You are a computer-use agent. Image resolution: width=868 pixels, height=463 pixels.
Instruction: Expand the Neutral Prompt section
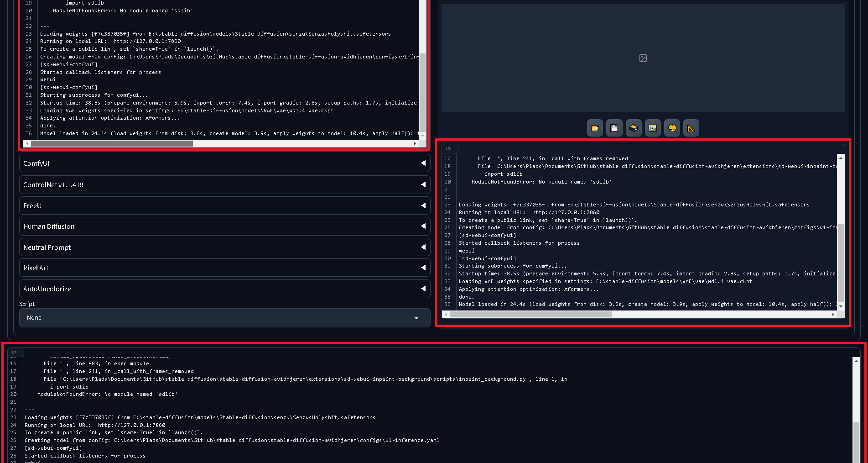click(x=224, y=247)
